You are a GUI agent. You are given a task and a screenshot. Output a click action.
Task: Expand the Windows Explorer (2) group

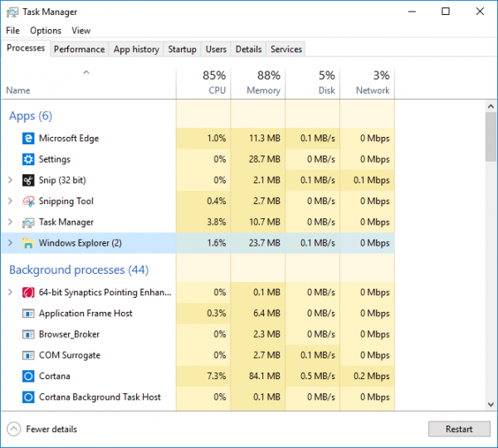[10, 243]
